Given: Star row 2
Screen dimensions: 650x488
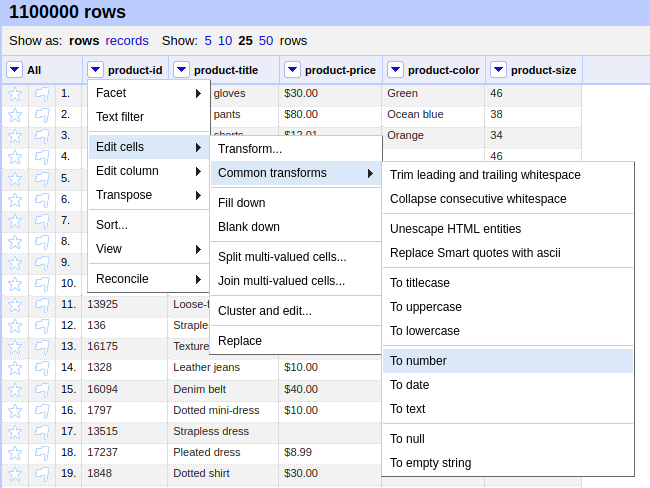Looking at the screenshot, I should point(15,115).
